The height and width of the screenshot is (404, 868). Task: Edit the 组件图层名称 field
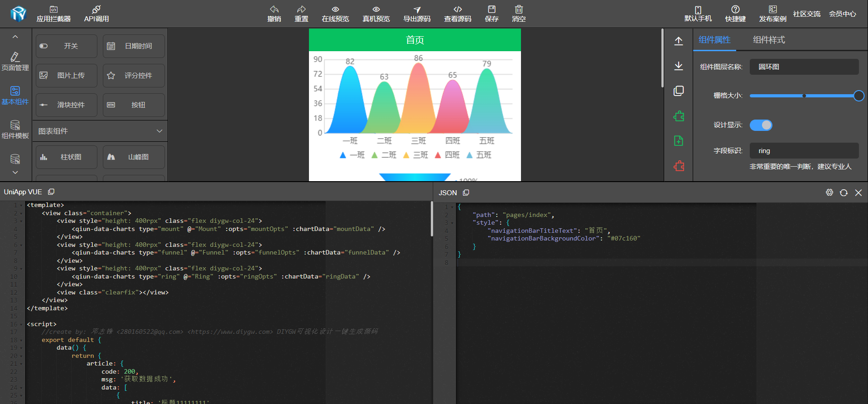[804, 67]
